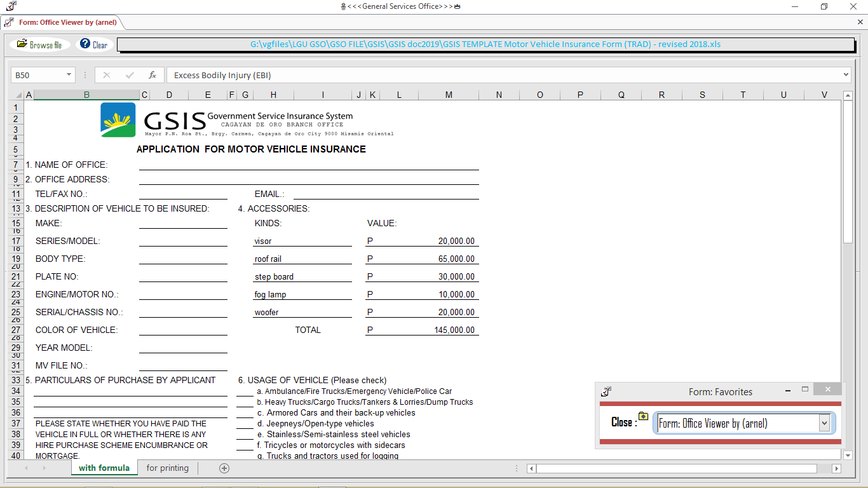868x488 pixels.
Task: Minimize the General Services Office window
Action: (795, 6)
